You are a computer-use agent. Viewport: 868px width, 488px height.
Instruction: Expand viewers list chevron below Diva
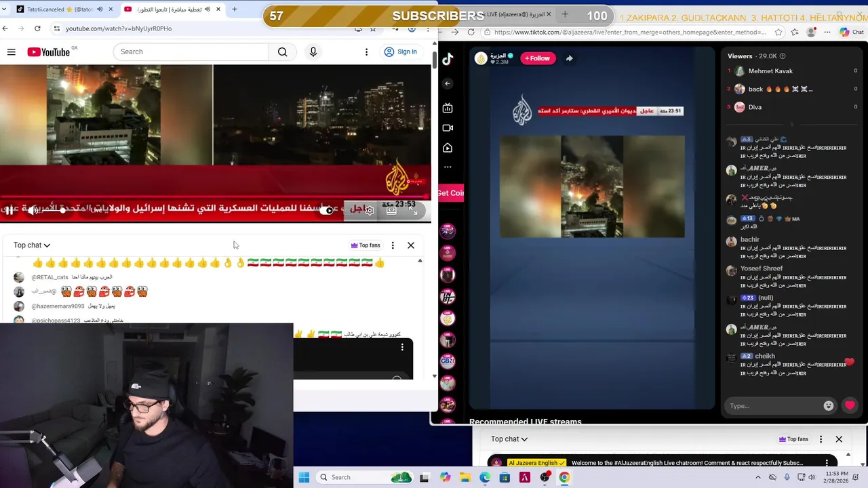point(791,124)
